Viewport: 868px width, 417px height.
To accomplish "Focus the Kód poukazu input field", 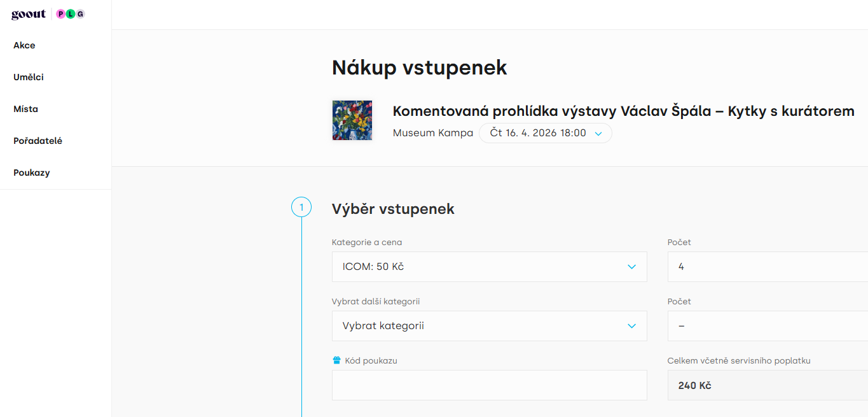I will 489,385.
